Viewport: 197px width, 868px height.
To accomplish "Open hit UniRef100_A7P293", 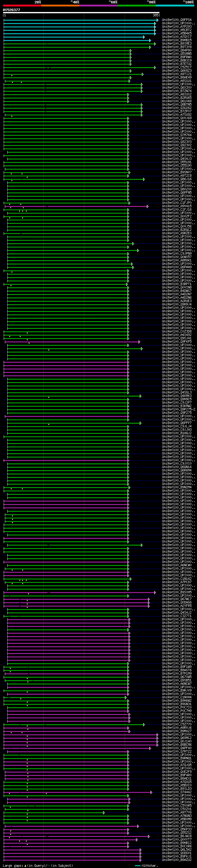I will tap(177, 26).
